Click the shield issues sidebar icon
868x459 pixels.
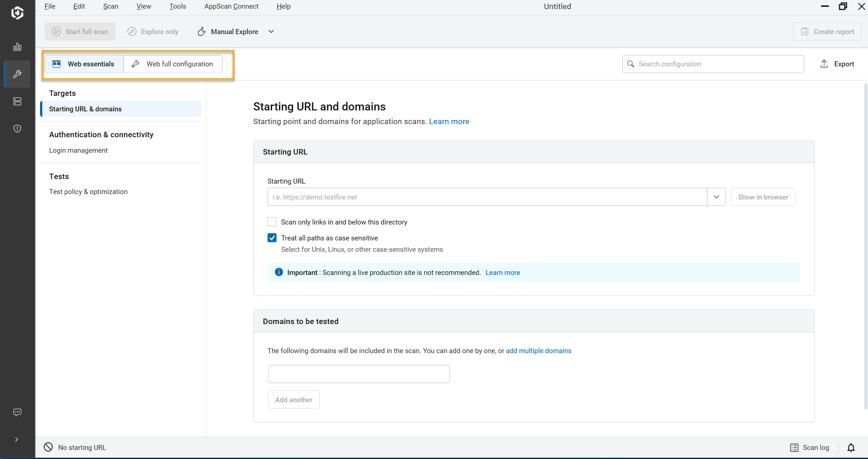(x=17, y=129)
